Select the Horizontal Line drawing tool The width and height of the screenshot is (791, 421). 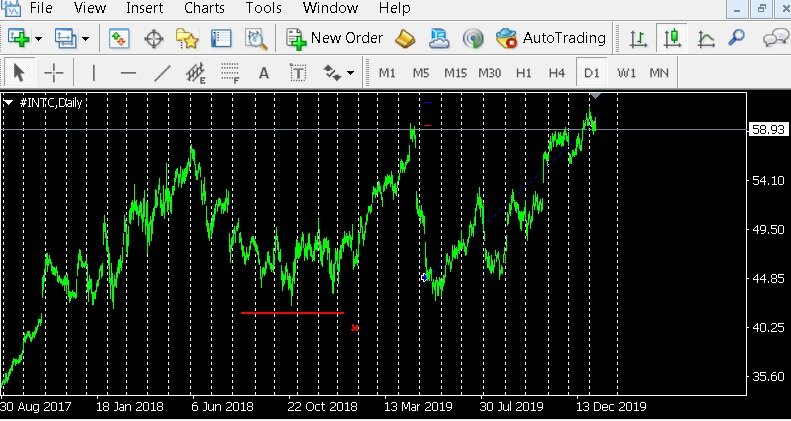pyautogui.click(x=128, y=73)
